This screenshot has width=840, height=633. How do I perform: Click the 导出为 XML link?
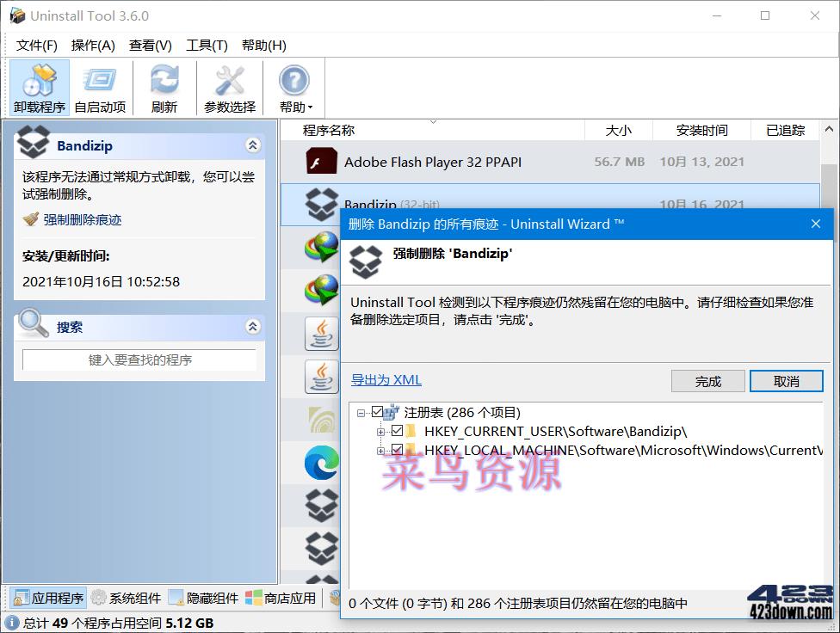(385, 379)
